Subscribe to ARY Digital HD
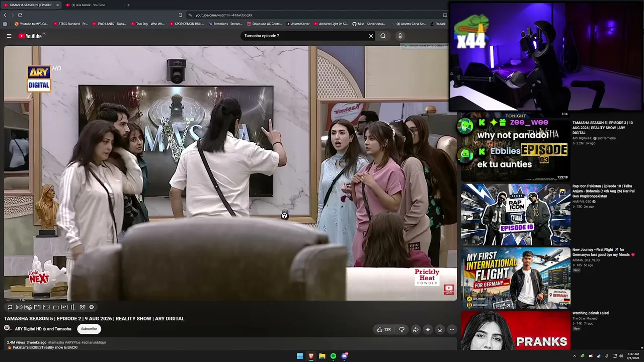 (89, 329)
